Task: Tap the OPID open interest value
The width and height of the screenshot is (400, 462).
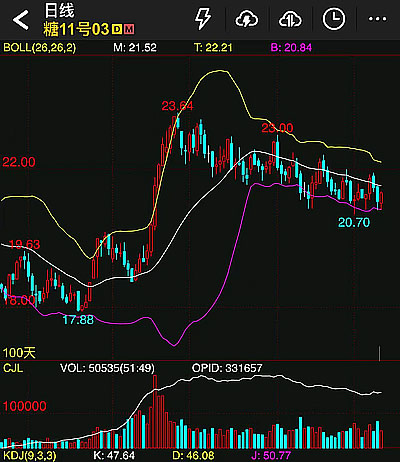Action: tap(227, 368)
